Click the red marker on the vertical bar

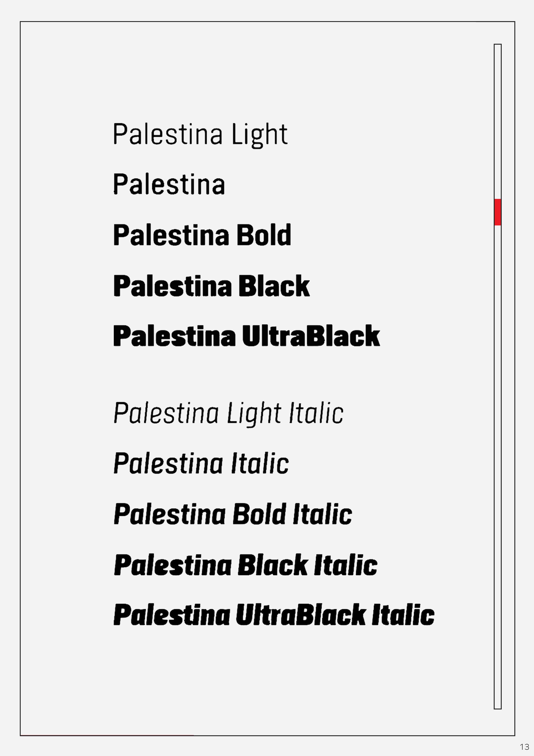pos(497,212)
